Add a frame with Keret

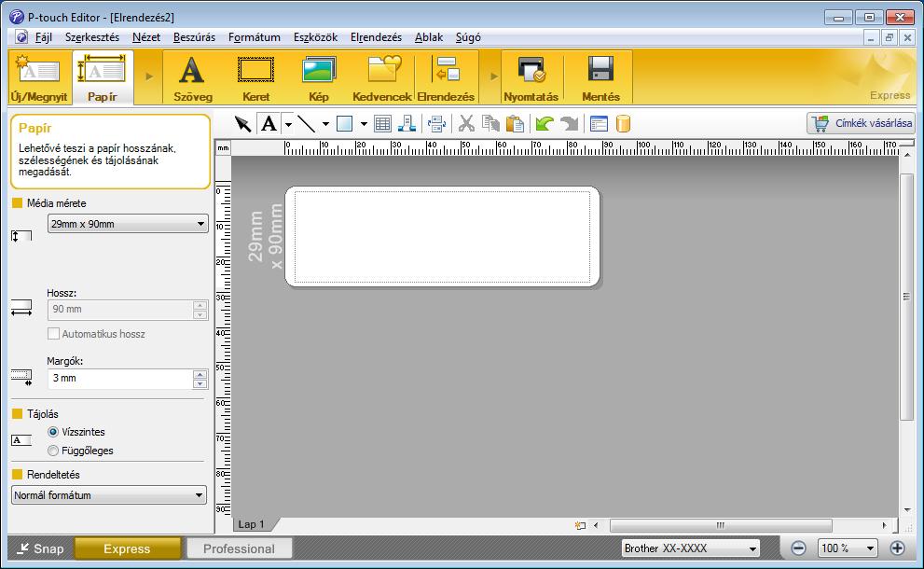255,77
